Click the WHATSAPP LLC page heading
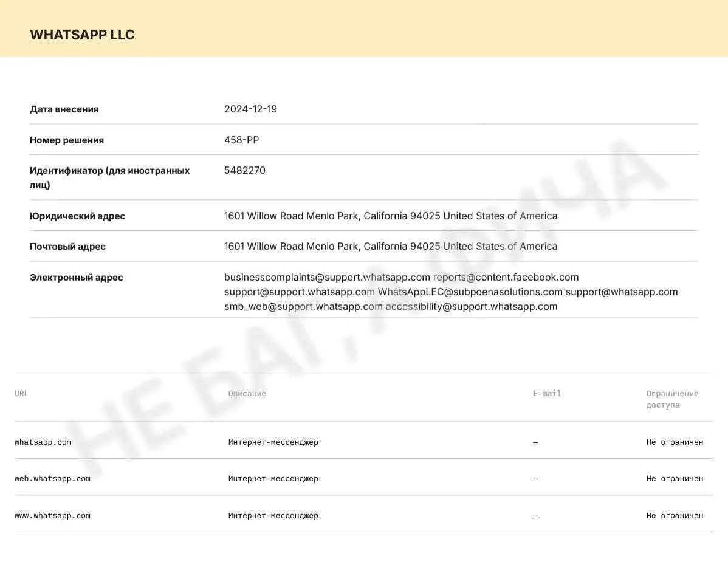This screenshot has height=576, width=728. (x=82, y=35)
